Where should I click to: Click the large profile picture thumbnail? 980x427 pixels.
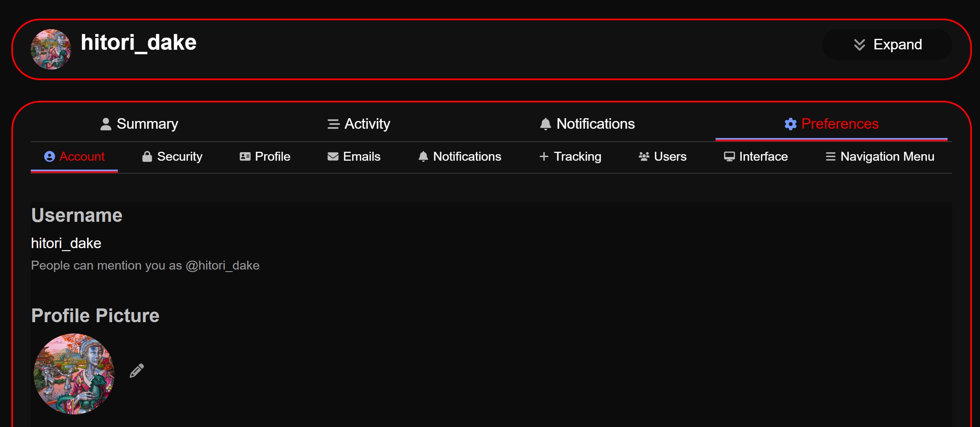pos(74,374)
